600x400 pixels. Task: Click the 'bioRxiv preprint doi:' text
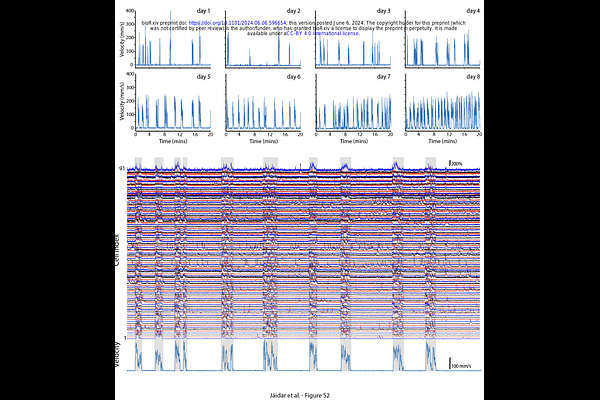pos(165,23)
